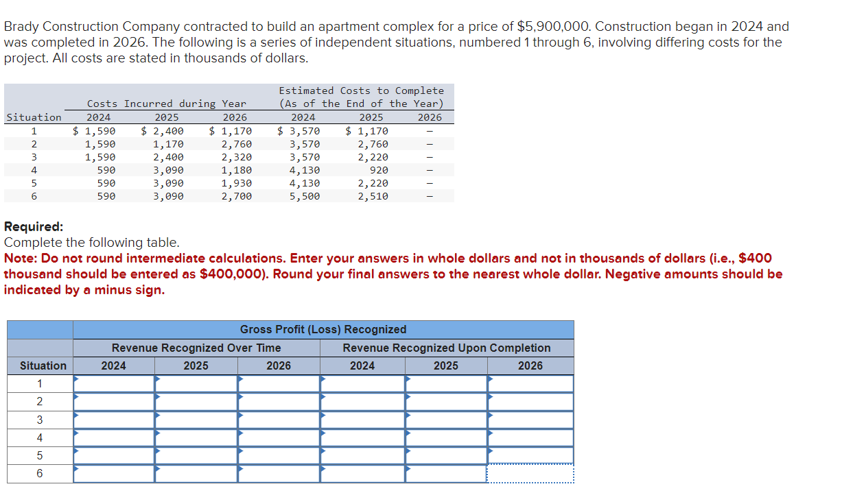
Task: Click Situation 4's 2024 over-time input cell
Action: [x=113, y=437]
